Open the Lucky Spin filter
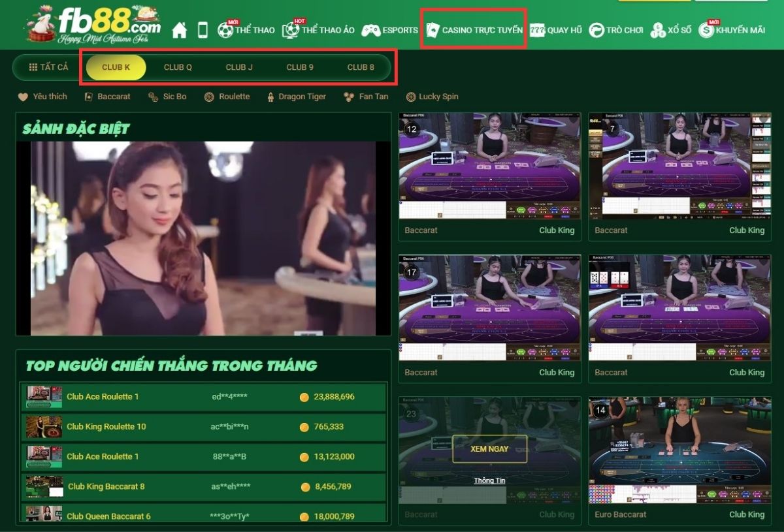This screenshot has width=784, height=532. (x=432, y=97)
